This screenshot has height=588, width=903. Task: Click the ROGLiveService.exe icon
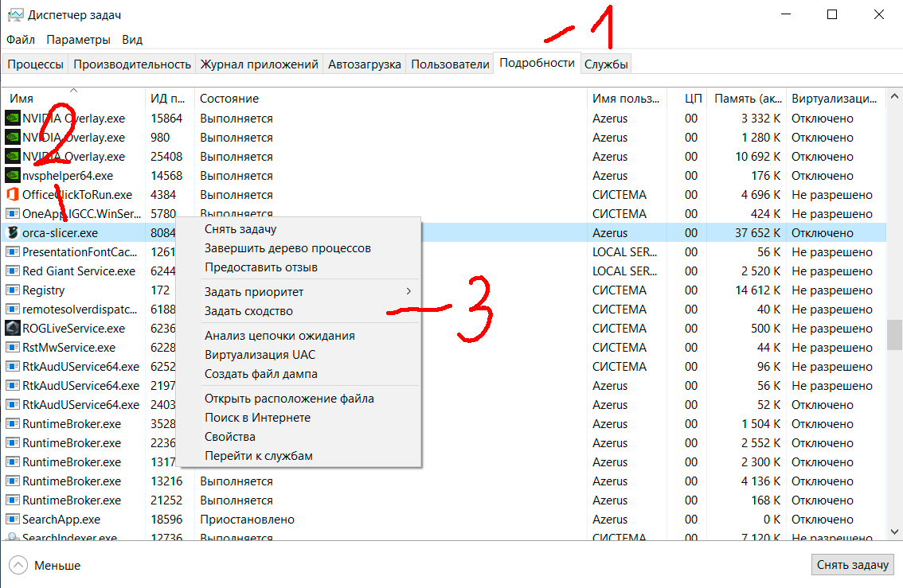pos(12,328)
